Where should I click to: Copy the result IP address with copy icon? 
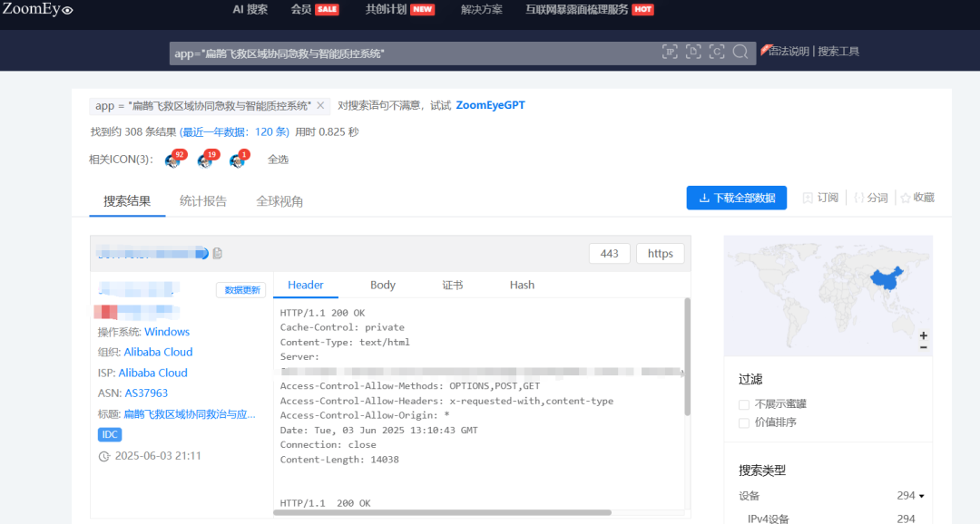point(218,253)
